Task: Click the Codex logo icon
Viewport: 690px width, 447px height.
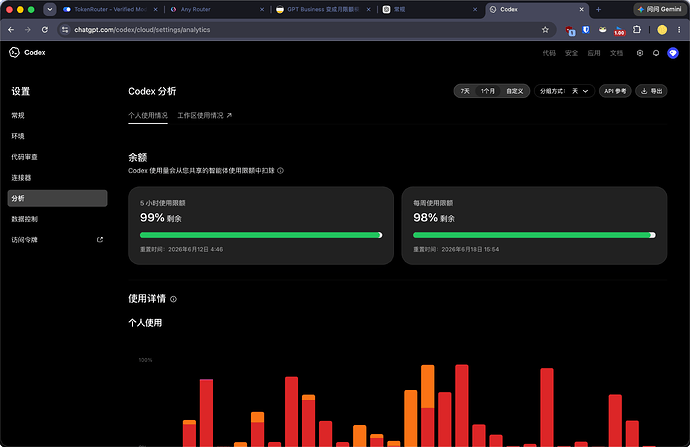Action: 14,52
